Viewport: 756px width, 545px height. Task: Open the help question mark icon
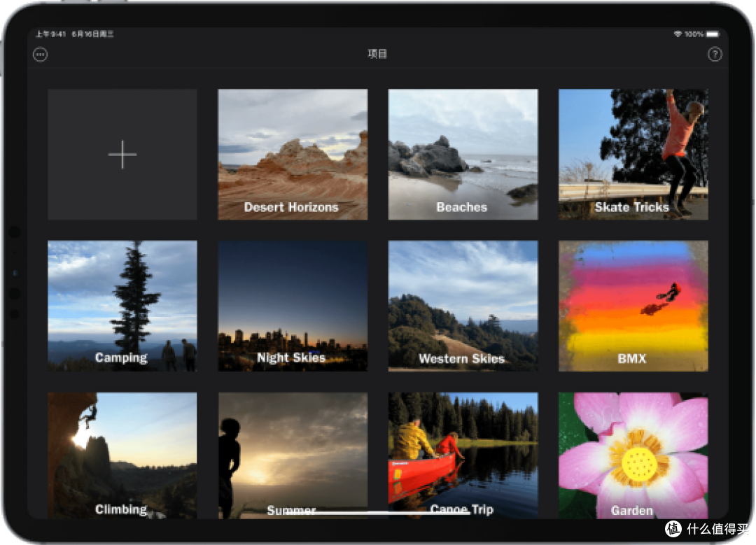tap(715, 55)
